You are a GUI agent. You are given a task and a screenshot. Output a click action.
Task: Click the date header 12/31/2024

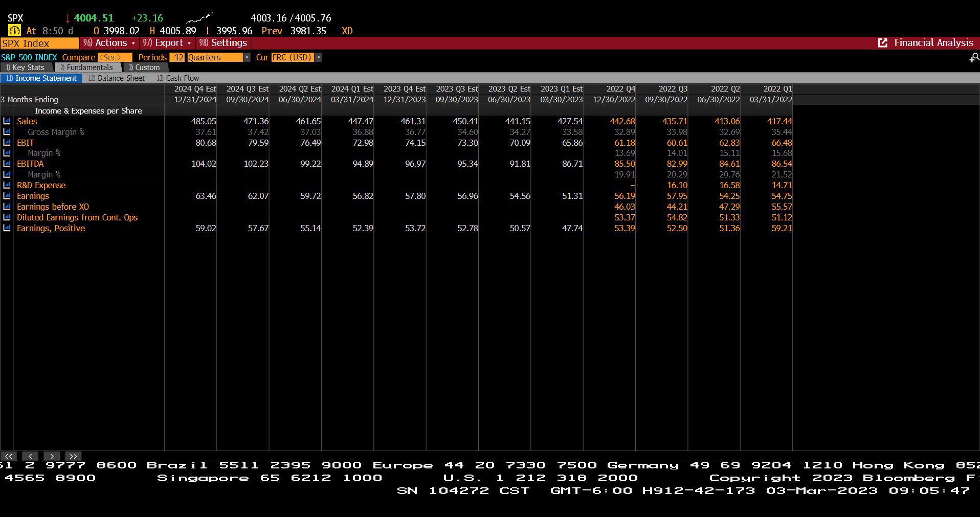point(195,100)
